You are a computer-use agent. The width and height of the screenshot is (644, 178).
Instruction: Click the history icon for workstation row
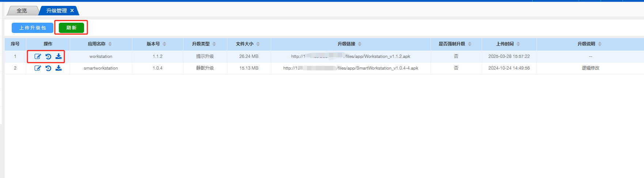[x=48, y=56]
